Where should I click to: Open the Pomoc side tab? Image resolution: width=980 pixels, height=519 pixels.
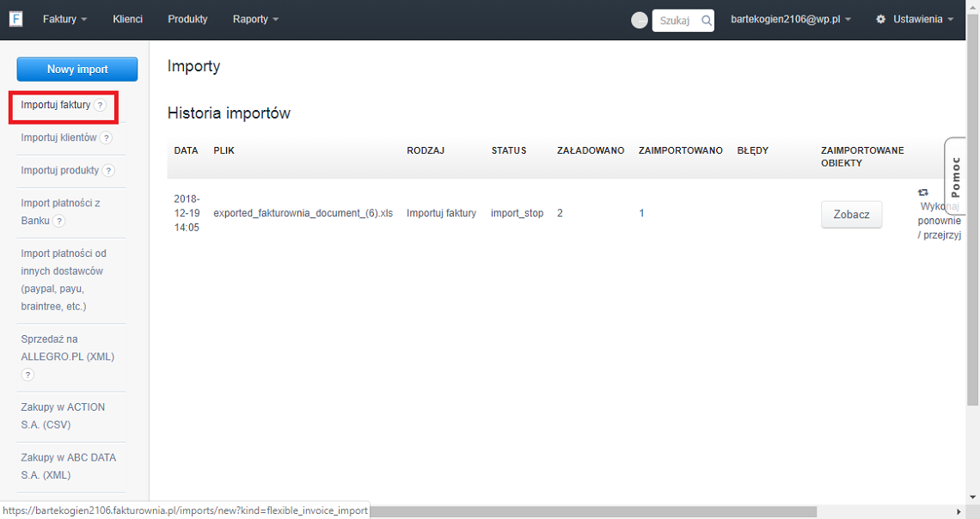(x=955, y=176)
